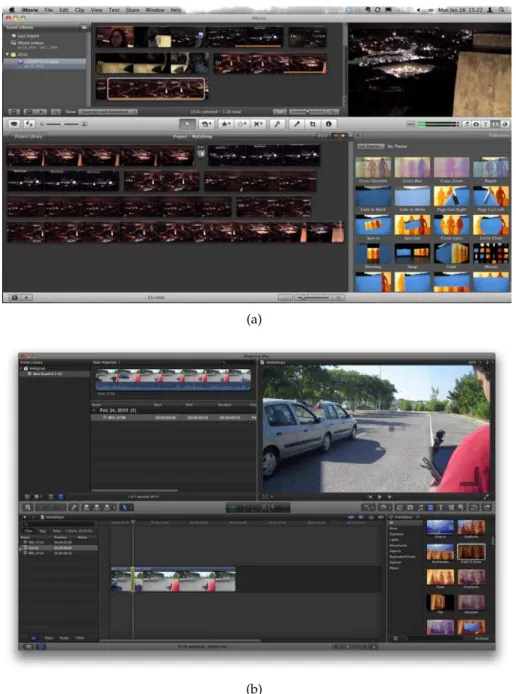The height and width of the screenshot is (694, 516).
Task: Go to previous edit in Final Cut viewer
Action: [370, 497]
